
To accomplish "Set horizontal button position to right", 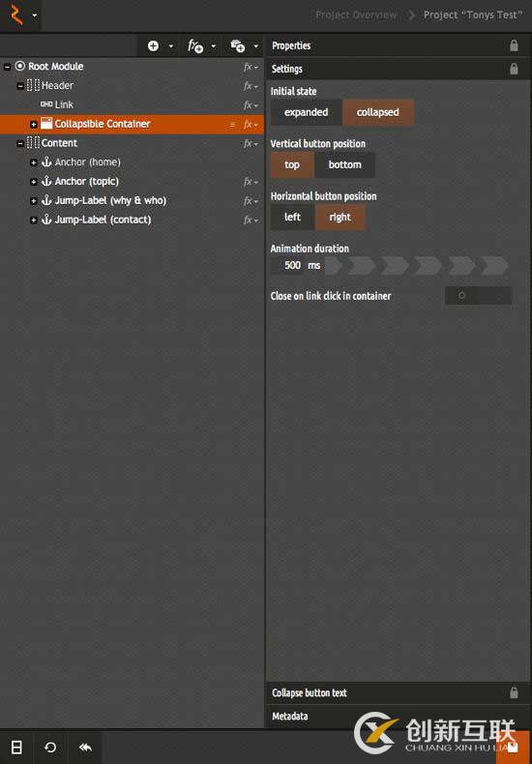I will pos(340,218).
